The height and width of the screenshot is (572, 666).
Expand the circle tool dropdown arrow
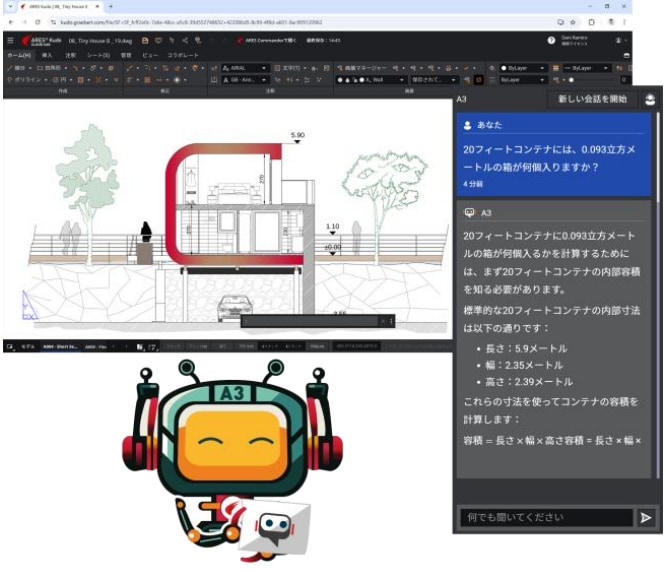click(71, 79)
